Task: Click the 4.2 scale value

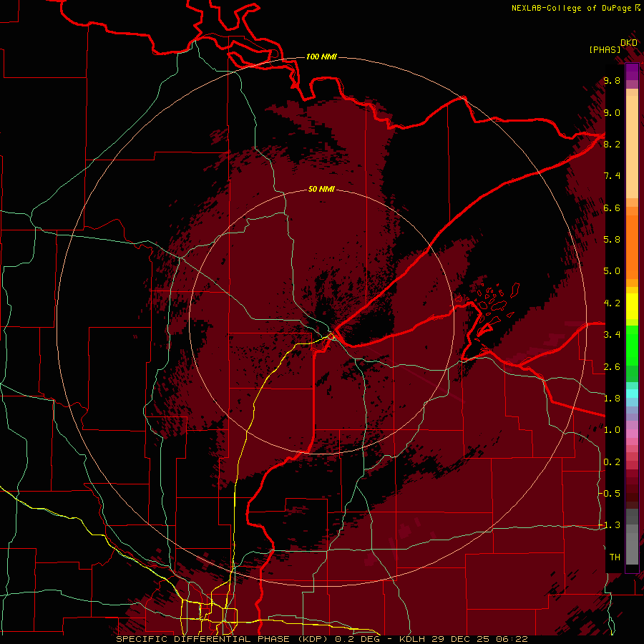Action: 612,303
